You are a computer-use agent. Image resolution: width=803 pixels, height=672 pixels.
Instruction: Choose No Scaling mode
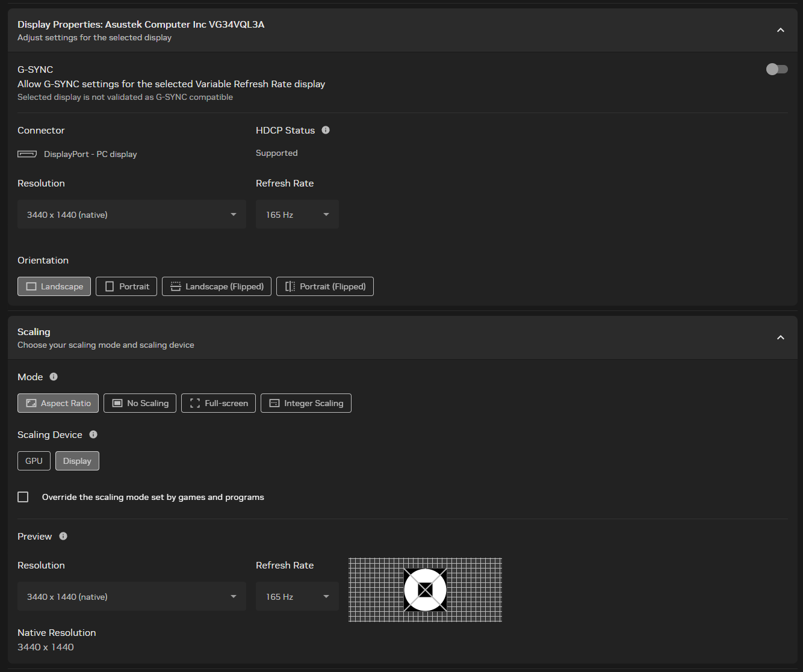pyautogui.click(x=140, y=403)
